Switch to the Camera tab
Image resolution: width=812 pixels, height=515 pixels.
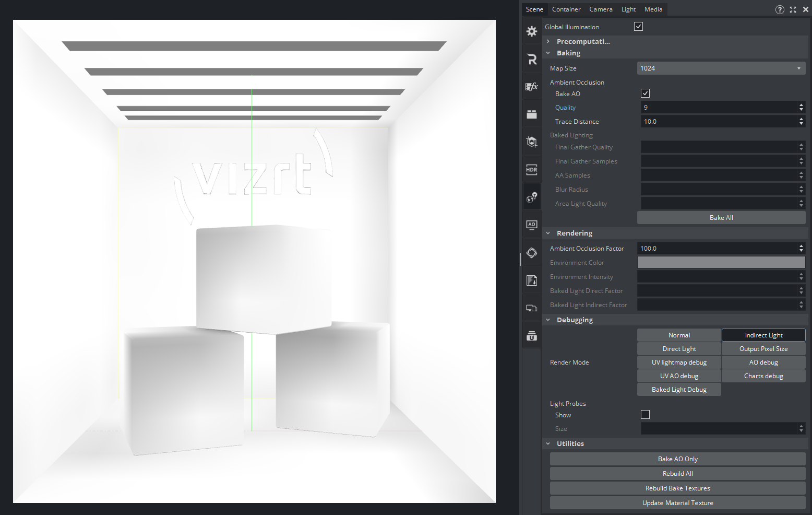601,9
